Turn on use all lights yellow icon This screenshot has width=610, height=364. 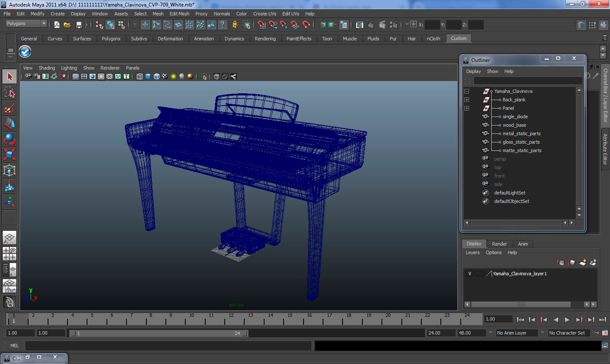173,77
